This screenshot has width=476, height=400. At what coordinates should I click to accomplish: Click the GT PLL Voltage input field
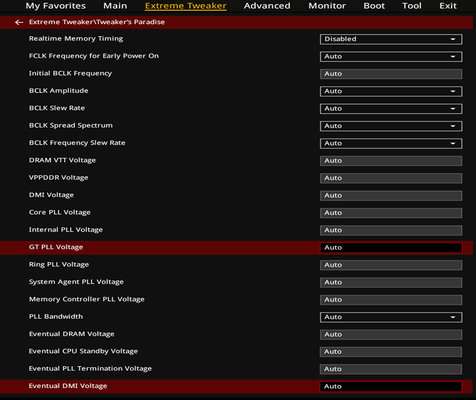point(391,248)
